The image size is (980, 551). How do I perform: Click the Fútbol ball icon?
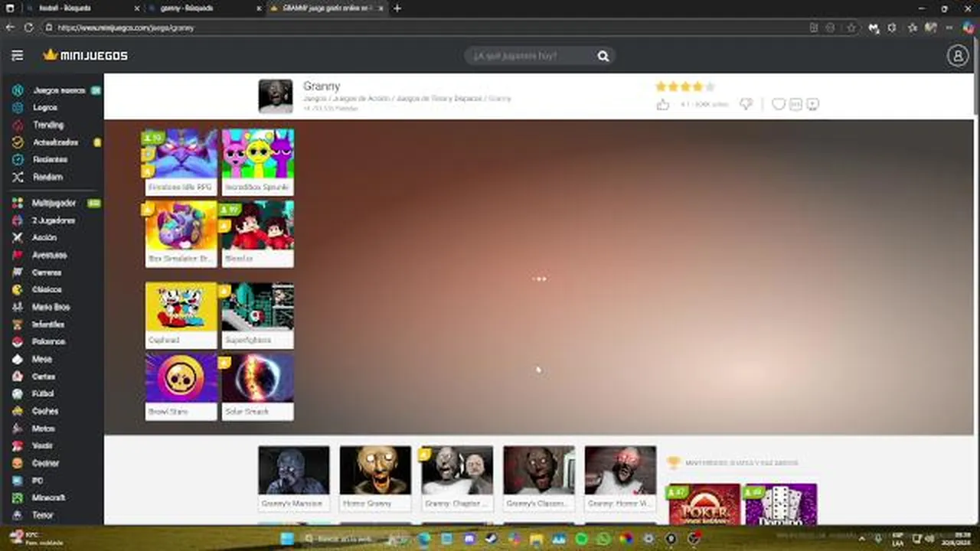click(17, 393)
